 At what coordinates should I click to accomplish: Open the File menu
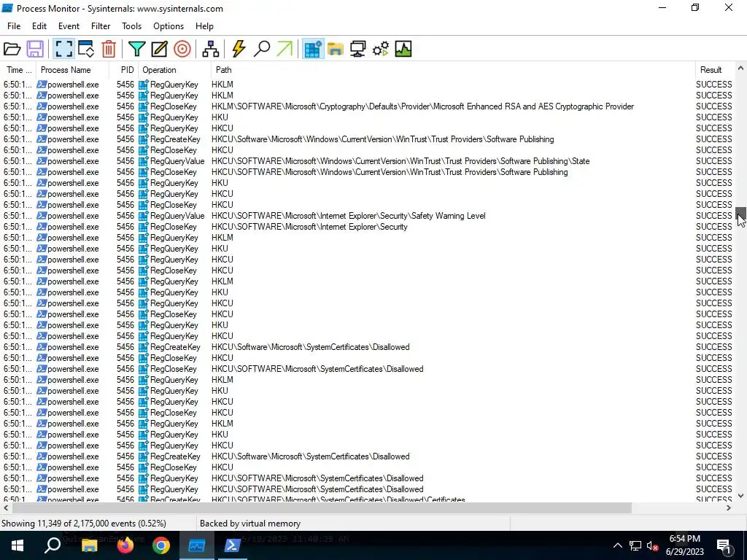coord(14,26)
